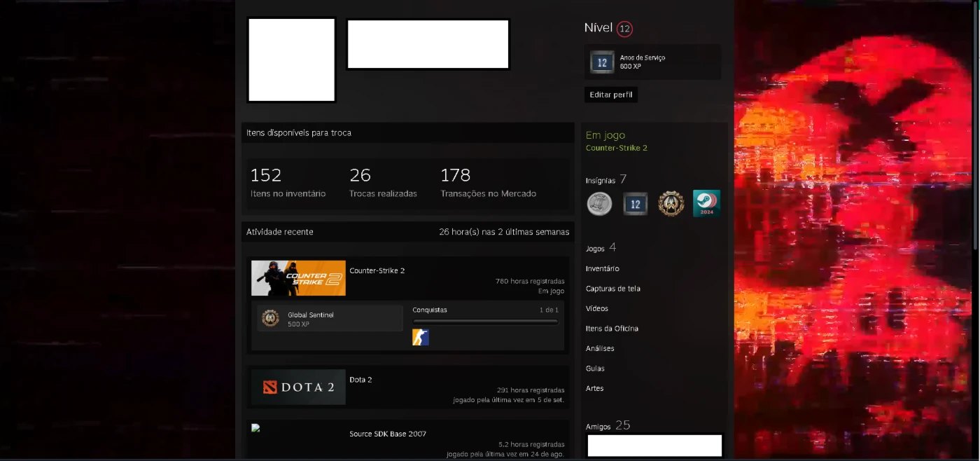Click the 26 hora(s) nas 2 últimas semanas text
Viewport: 980px width, 461px height.
pyautogui.click(x=504, y=232)
